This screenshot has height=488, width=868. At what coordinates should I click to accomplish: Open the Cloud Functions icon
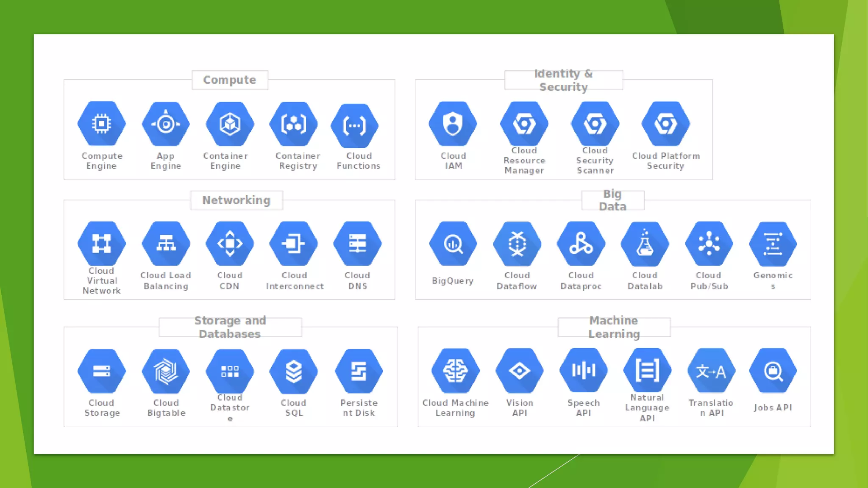pos(355,125)
